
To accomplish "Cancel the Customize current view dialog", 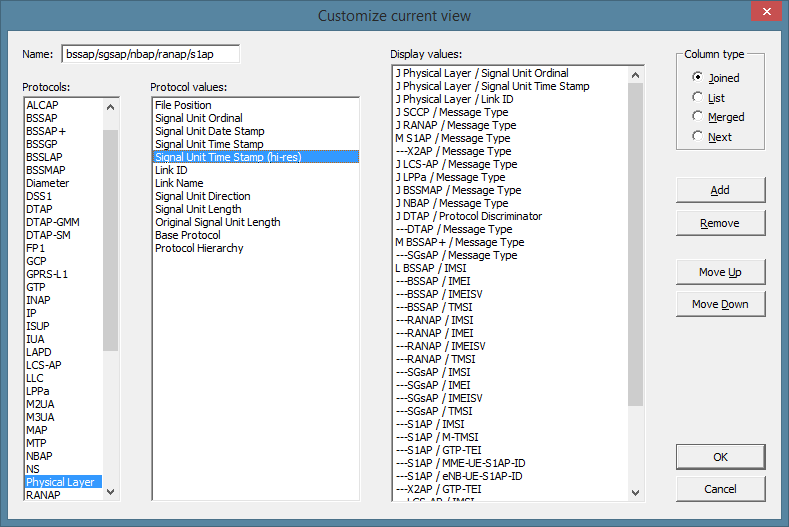I will coord(720,489).
